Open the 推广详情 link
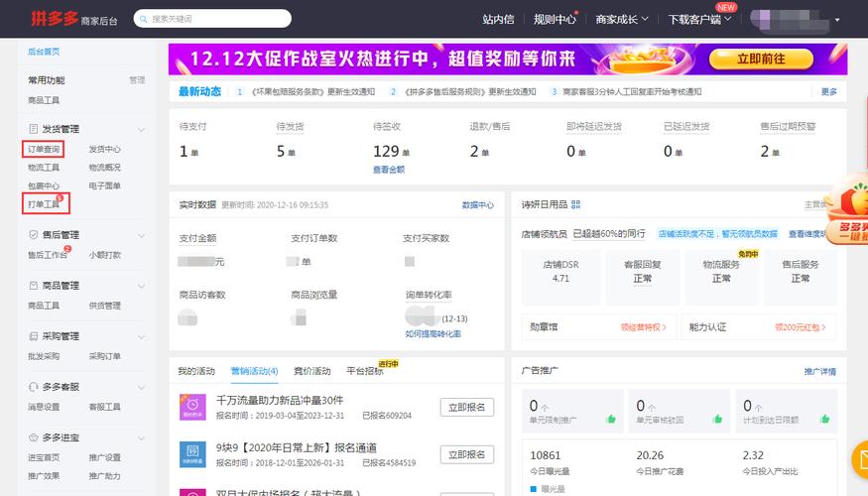This screenshot has width=868, height=496. pos(819,371)
